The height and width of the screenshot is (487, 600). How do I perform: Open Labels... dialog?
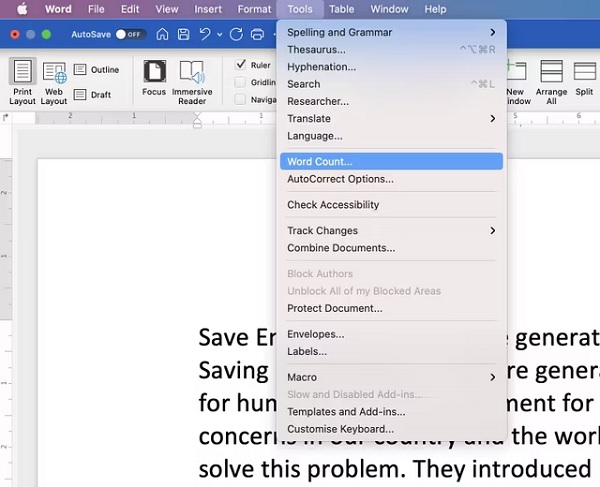391,351
